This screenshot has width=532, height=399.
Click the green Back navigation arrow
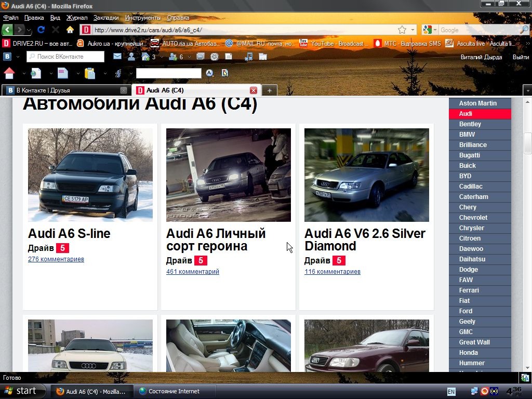7,30
